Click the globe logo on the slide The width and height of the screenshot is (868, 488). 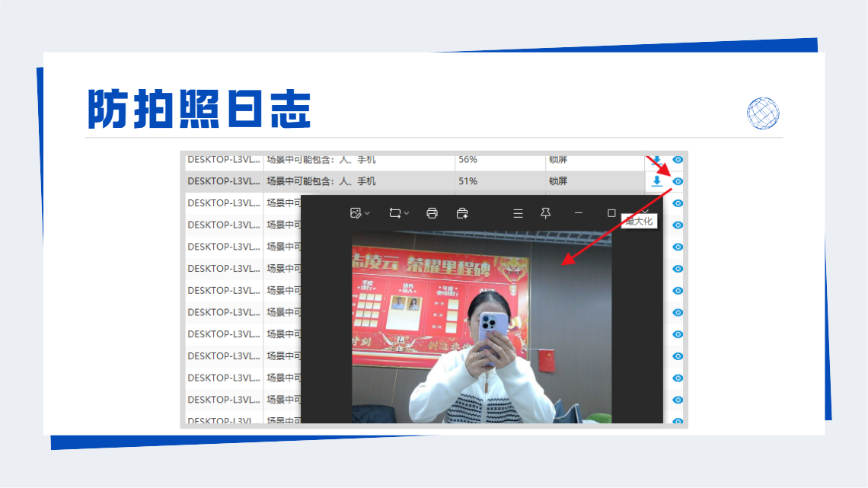(763, 113)
